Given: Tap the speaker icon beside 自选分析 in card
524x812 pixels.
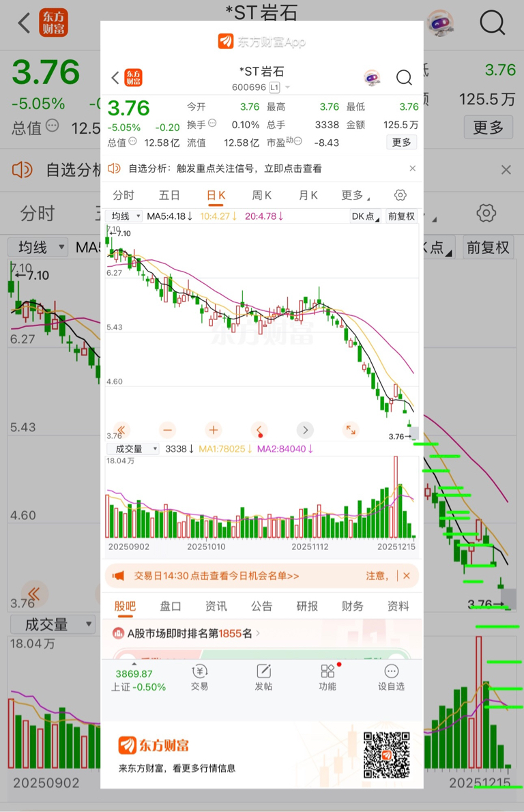Looking at the screenshot, I should 114,169.
